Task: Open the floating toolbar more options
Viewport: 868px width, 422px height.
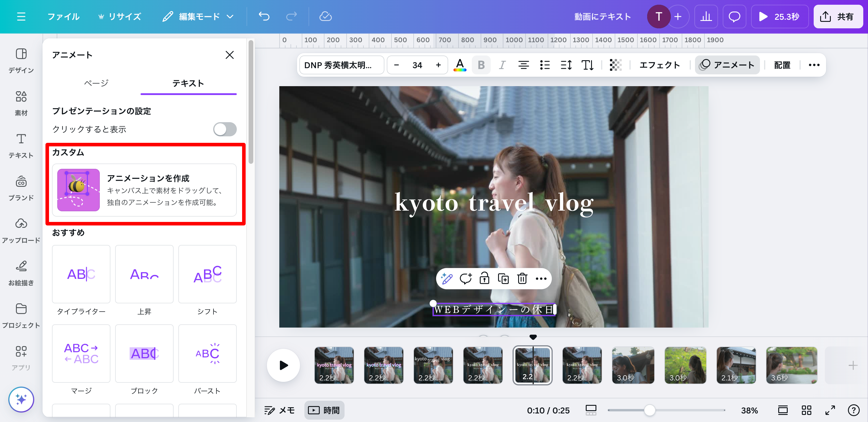Action: point(541,279)
